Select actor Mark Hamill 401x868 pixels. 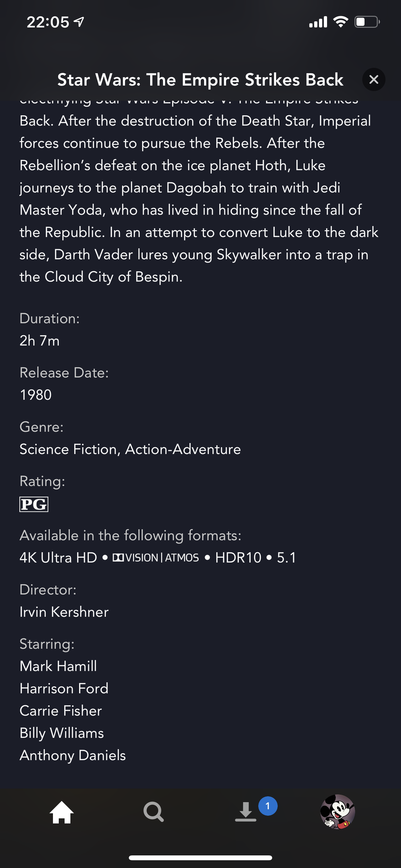58,666
